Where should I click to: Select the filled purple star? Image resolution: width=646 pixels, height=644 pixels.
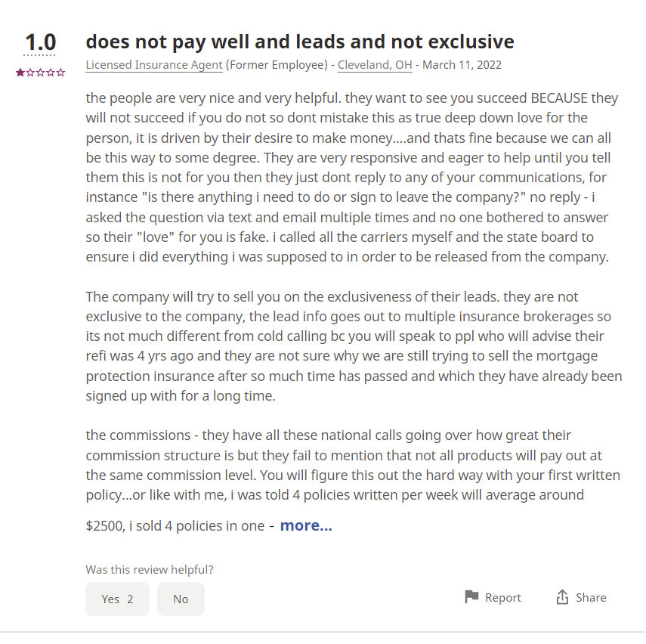(20, 73)
